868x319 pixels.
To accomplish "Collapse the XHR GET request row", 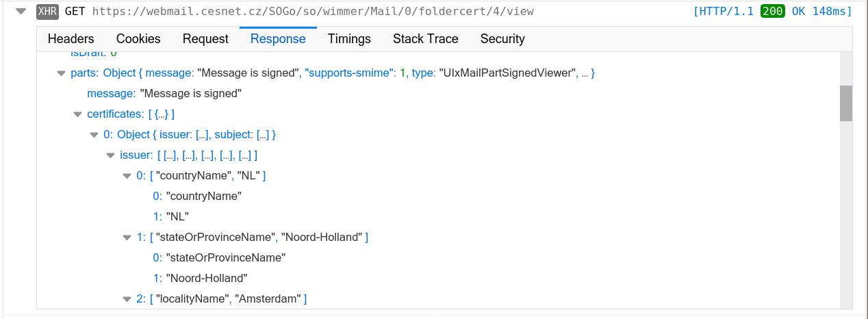I will point(21,11).
